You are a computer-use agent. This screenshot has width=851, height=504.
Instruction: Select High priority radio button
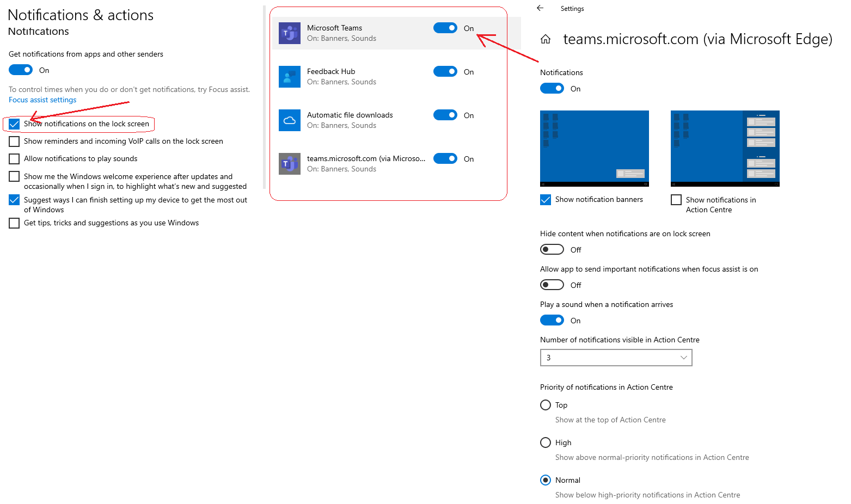tap(546, 442)
